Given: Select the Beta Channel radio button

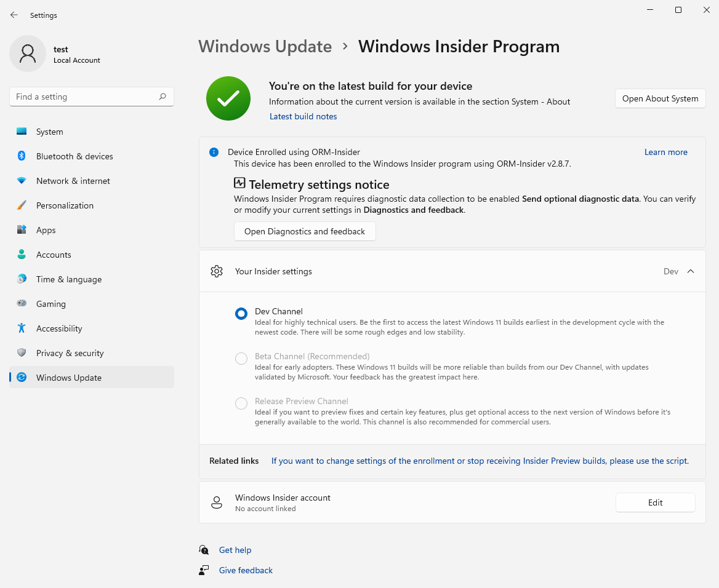Looking at the screenshot, I should click(x=241, y=359).
